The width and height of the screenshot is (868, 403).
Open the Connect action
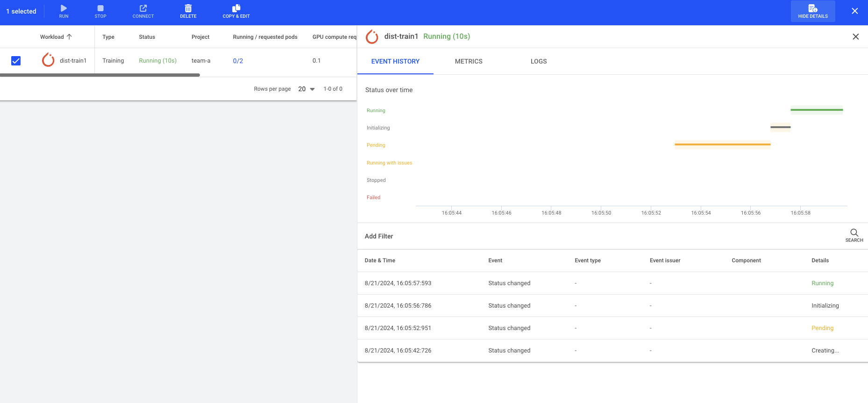point(143,11)
